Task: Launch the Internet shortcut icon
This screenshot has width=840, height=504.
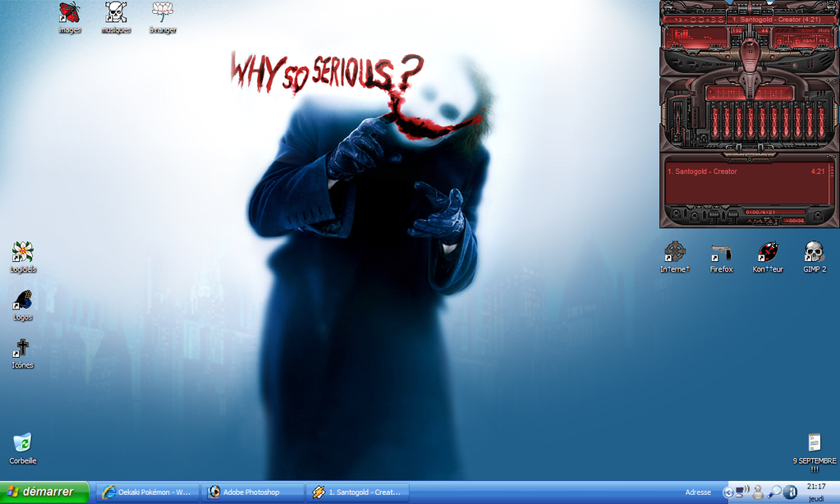Action: click(675, 257)
